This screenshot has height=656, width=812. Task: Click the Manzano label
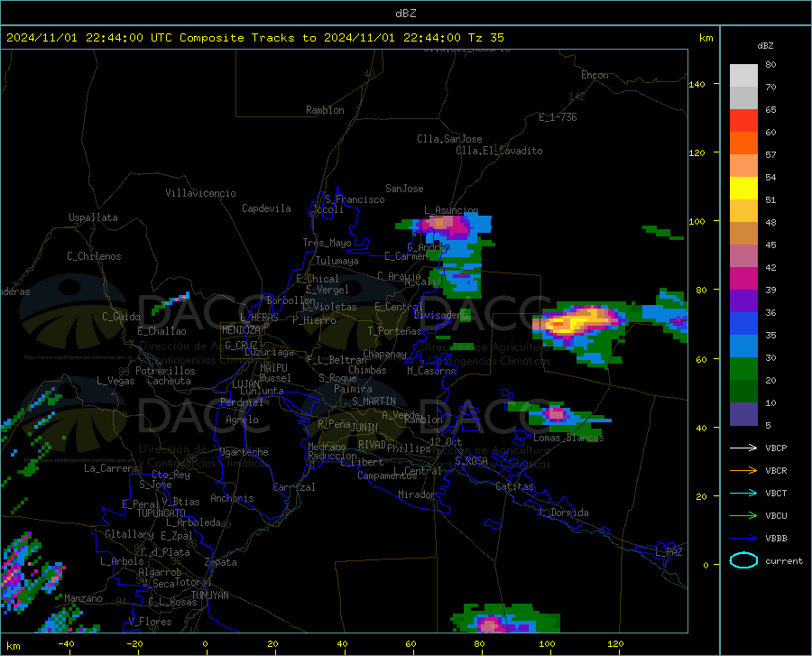pos(83,598)
